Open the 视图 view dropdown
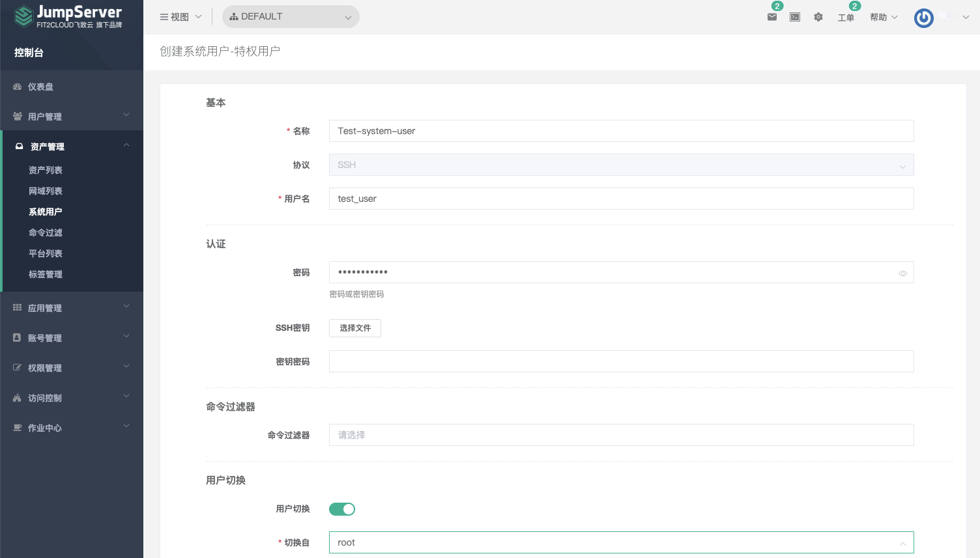 coord(180,17)
